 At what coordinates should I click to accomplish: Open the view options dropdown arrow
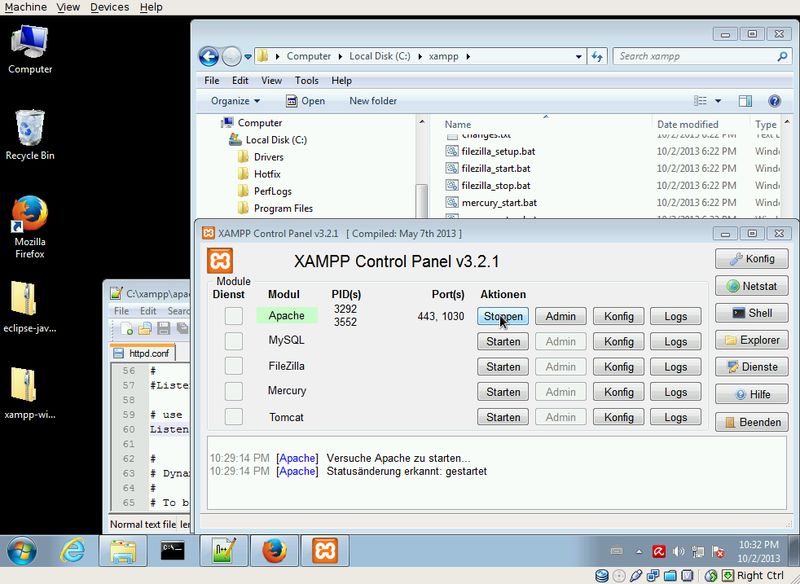coord(718,101)
